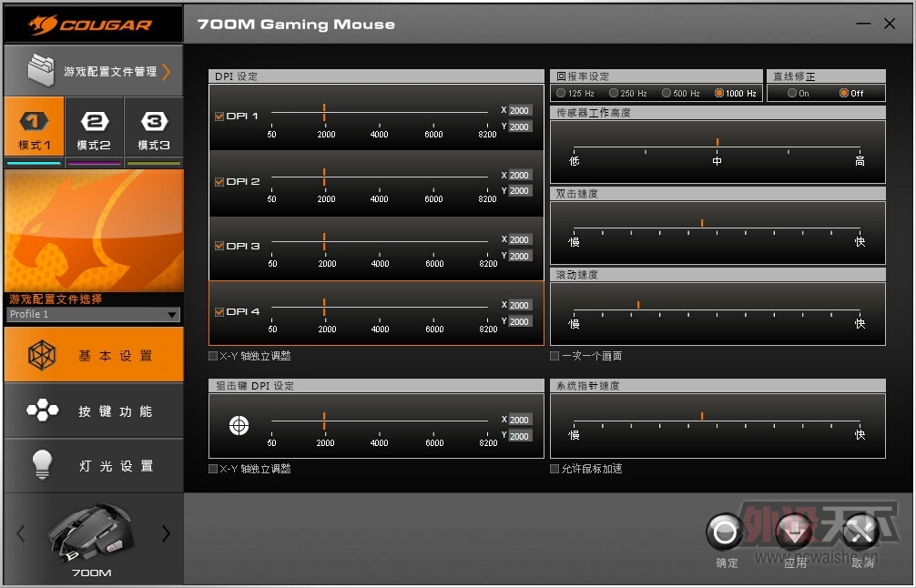
Task: Open the key function (按键功能) section
Action: [94, 411]
